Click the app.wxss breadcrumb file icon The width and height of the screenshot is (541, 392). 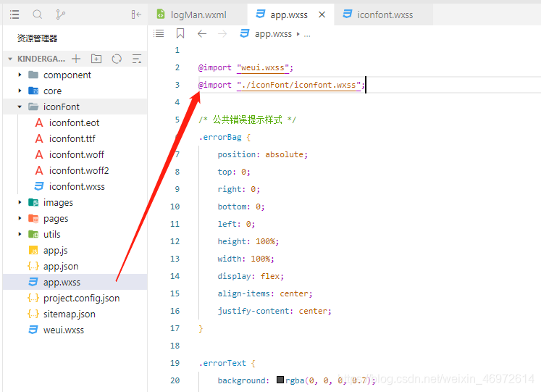[x=245, y=33]
